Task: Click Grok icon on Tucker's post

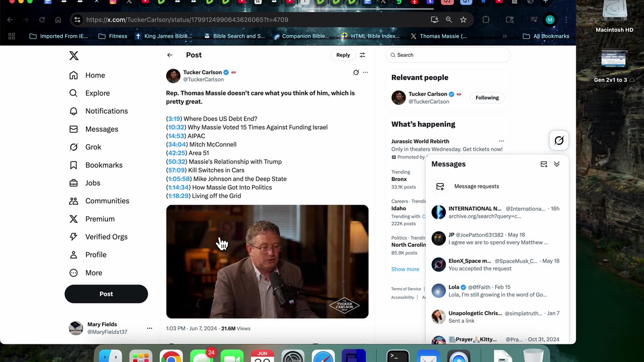Action: tap(356, 72)
